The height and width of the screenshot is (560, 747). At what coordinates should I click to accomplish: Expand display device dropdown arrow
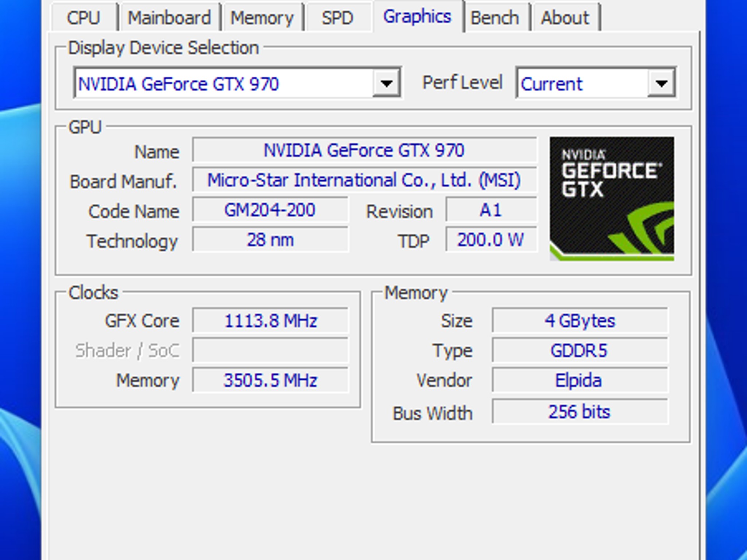coord(386,83)
